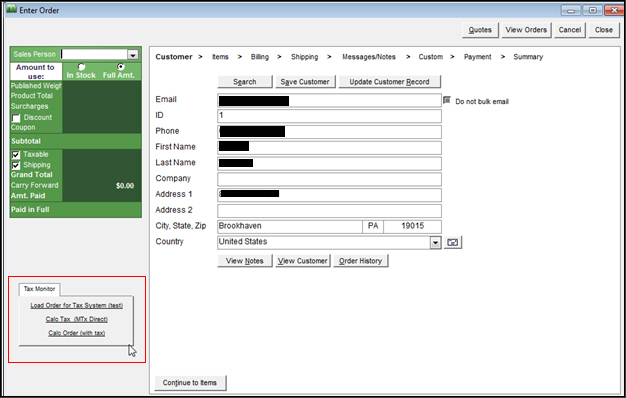
Task: Click into the Address 2 field
Action: tap(329, 210)
